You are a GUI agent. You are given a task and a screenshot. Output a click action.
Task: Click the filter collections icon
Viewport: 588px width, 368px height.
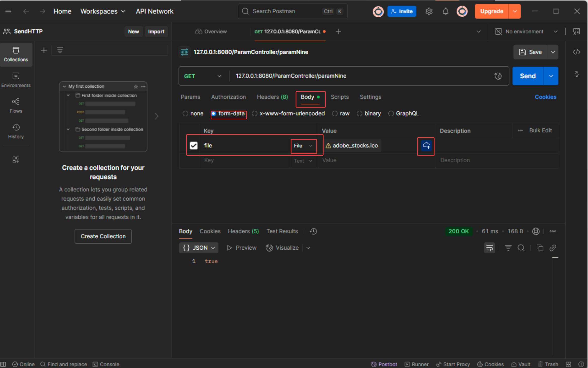60,50
